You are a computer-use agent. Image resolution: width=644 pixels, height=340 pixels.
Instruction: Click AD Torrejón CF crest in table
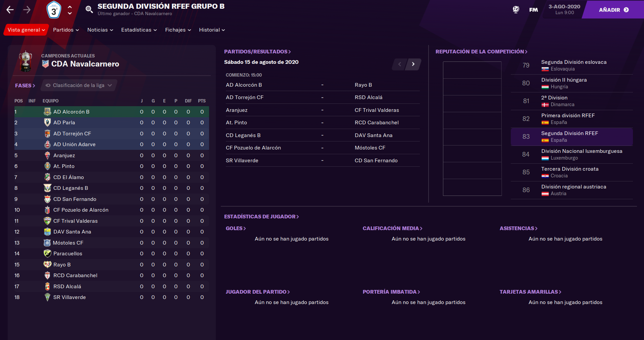click(47, 134)
